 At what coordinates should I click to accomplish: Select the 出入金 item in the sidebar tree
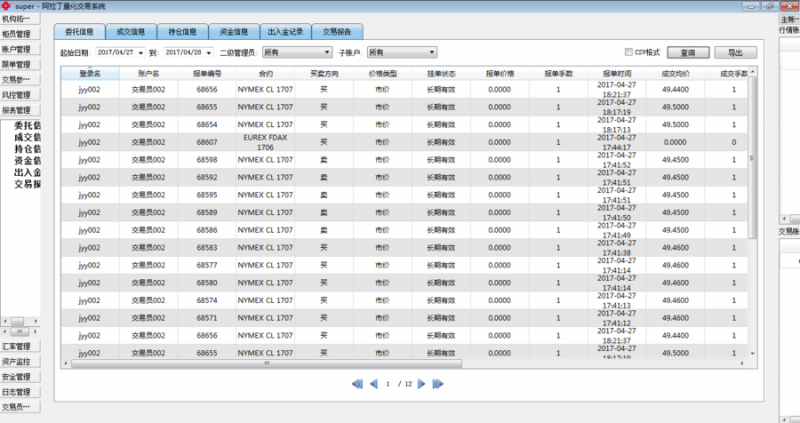27,172
